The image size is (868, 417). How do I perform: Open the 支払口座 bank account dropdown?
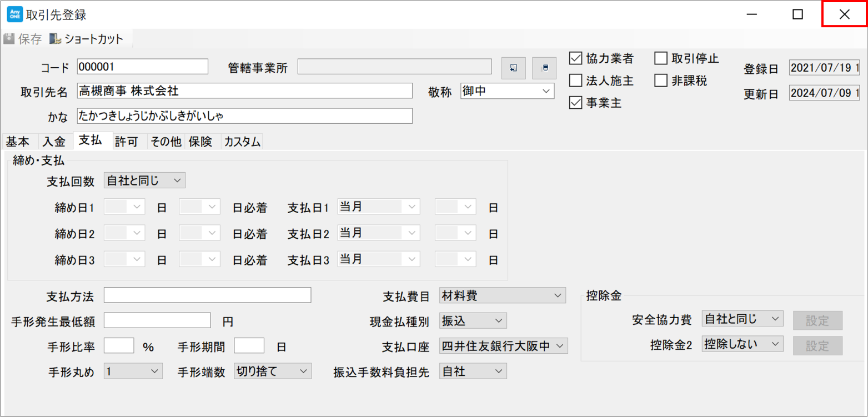tap(503, 346)
